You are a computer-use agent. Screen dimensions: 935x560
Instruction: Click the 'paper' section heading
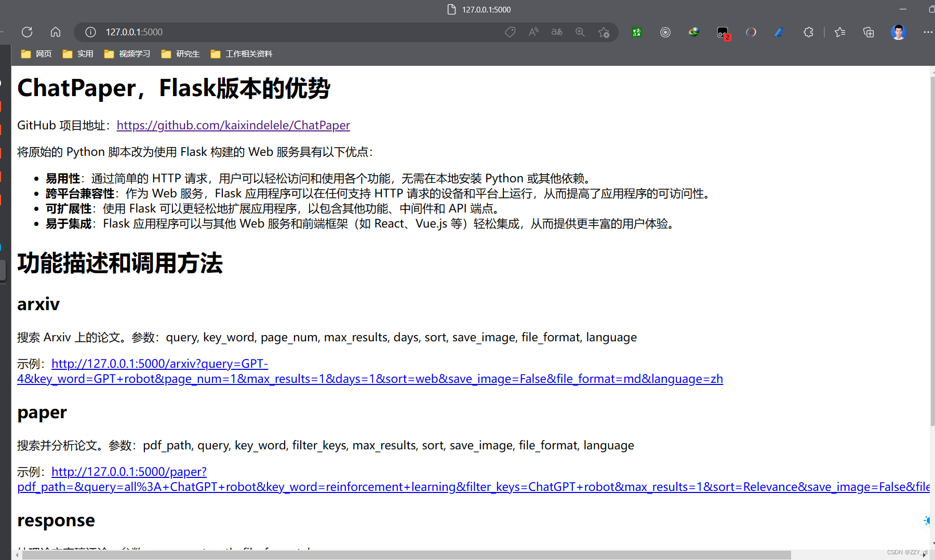click(42, 412)
